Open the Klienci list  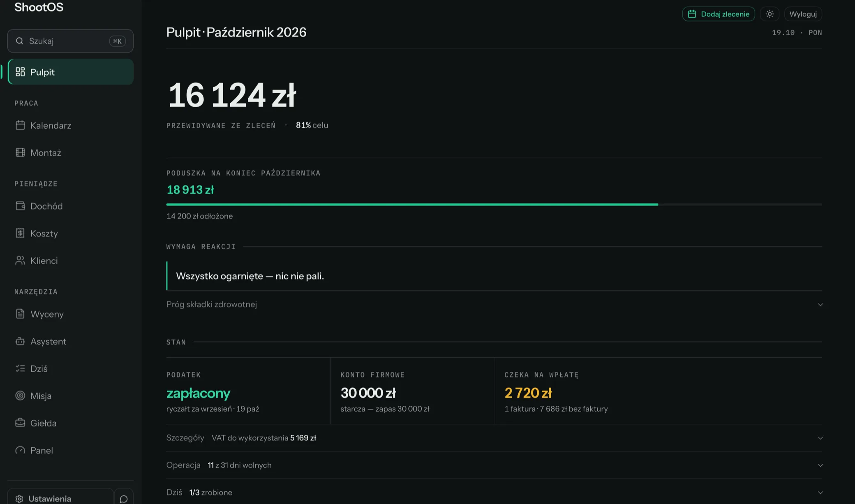(70, 260)
